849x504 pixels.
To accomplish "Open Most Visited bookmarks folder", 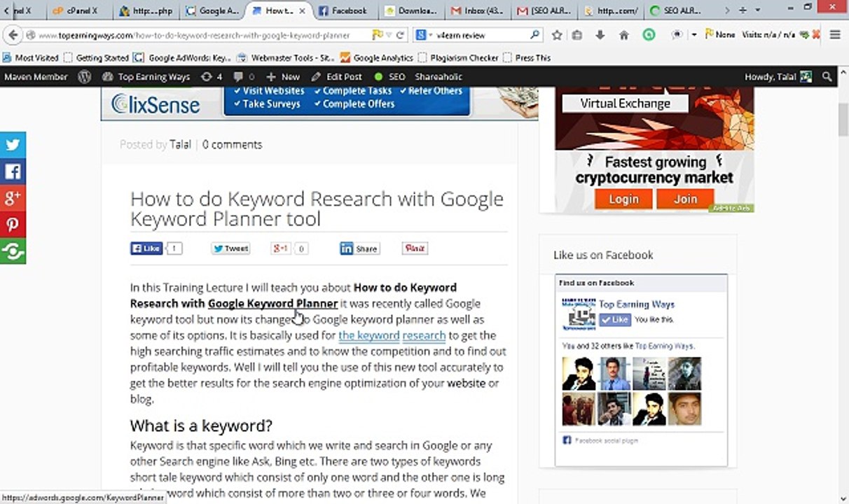I will (x=31, y=57).
